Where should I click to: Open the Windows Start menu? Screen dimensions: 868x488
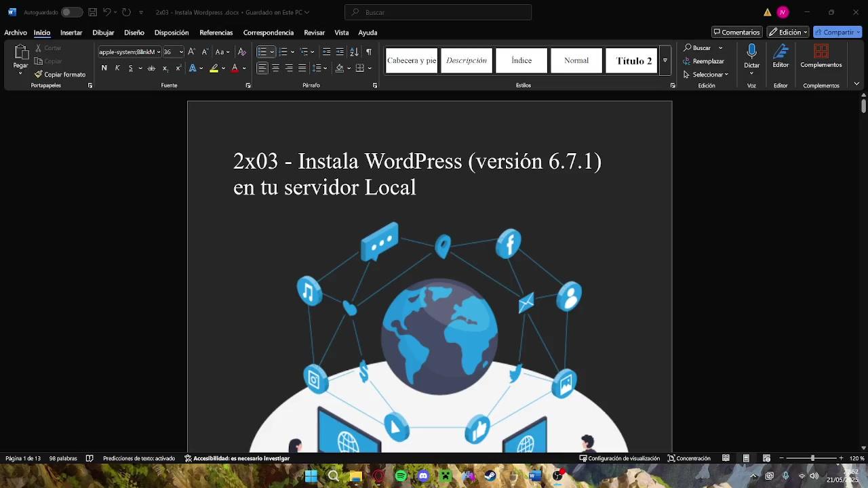[x=311, y=476]
